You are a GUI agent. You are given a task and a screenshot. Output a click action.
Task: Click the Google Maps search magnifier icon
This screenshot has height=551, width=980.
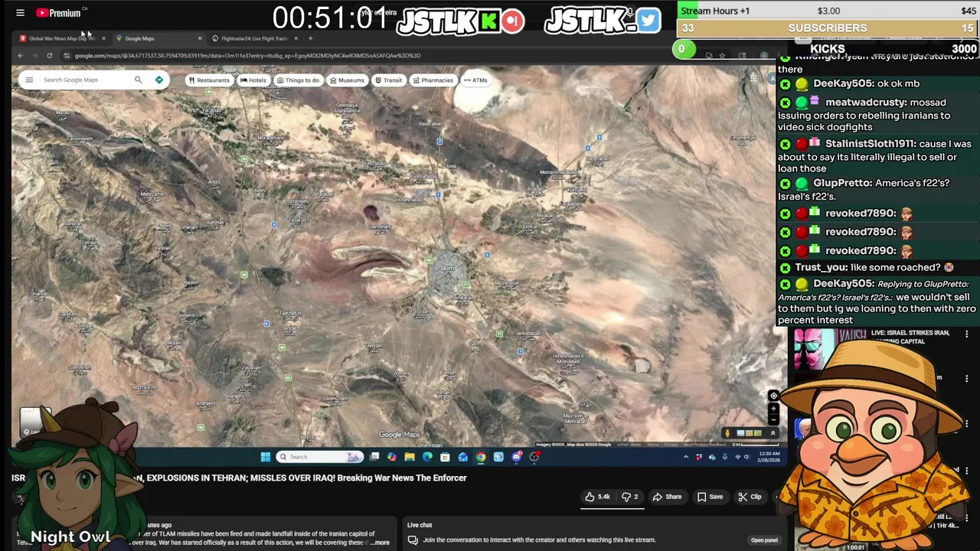[x=138, y=80]
